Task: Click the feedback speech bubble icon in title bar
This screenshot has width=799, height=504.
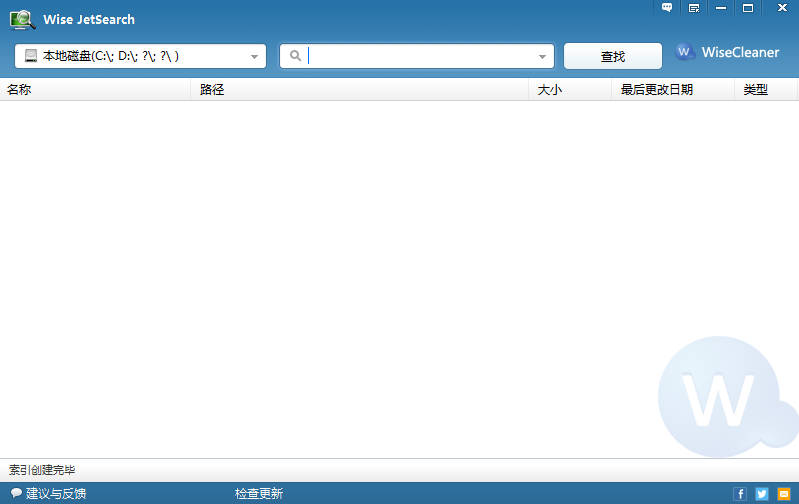Action: point(667,8)
